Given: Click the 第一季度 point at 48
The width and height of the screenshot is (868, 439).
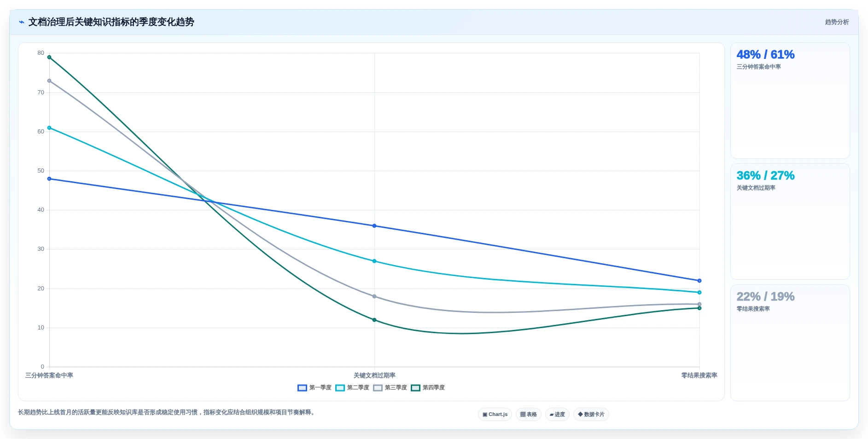Looking at the screenshot, I should 49,179.
